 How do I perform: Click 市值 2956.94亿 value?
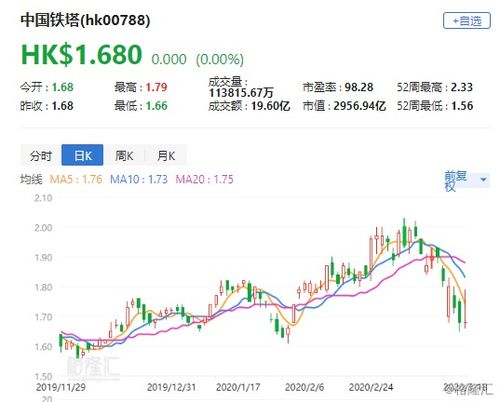tap(360, 106)
